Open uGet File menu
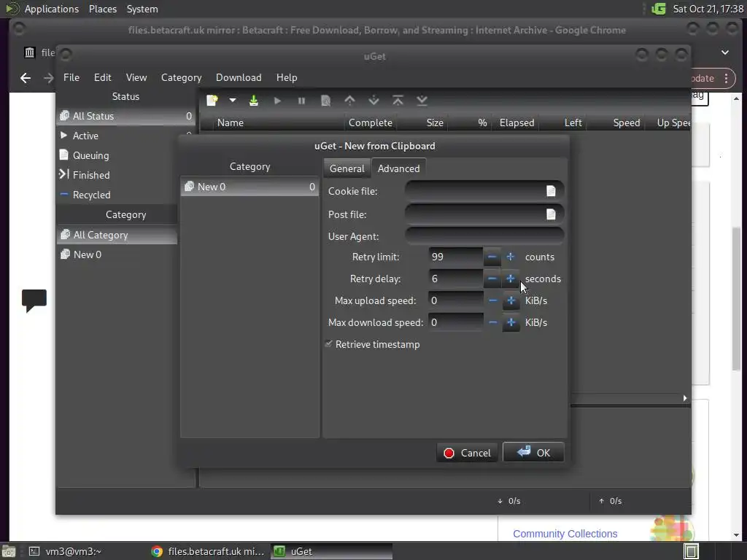The width and height of the screenshot is (747, 560). (x=71, y=77)
